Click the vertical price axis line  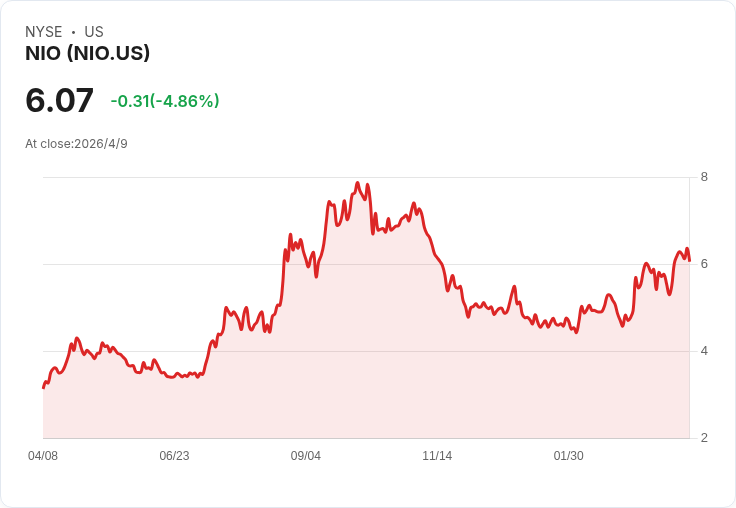pos(690,300)
